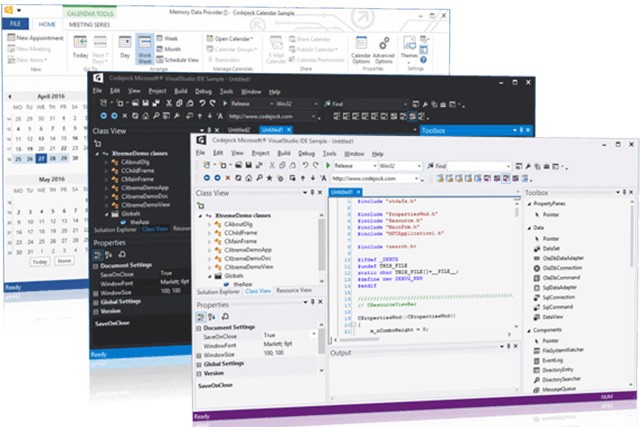This screenshot has width=640, height=427.
Task: Click the Copy icon in the light IDE toolbar
Action: click(282, 166)
